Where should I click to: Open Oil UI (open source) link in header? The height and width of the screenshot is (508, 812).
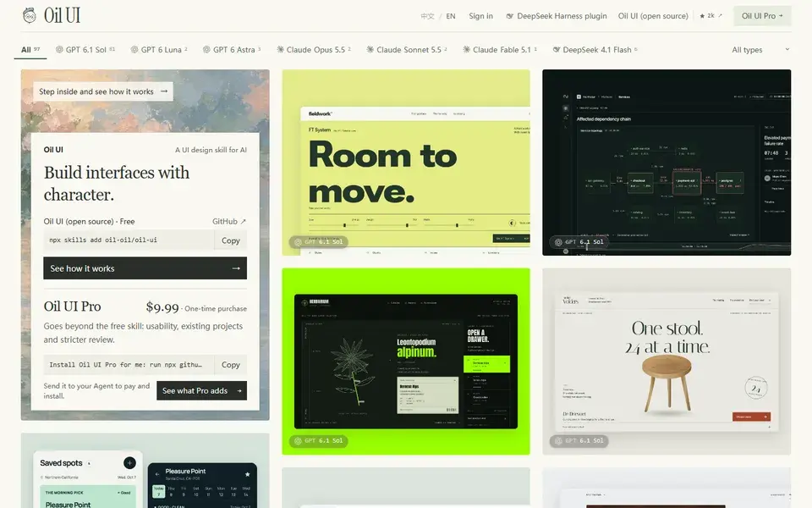click(653, 16)
